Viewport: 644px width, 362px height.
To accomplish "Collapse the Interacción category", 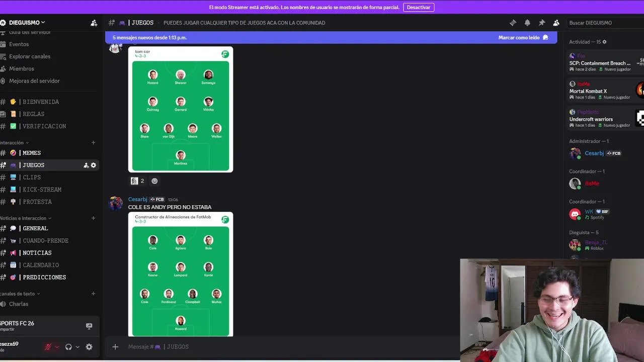I will tap(14, 143).
